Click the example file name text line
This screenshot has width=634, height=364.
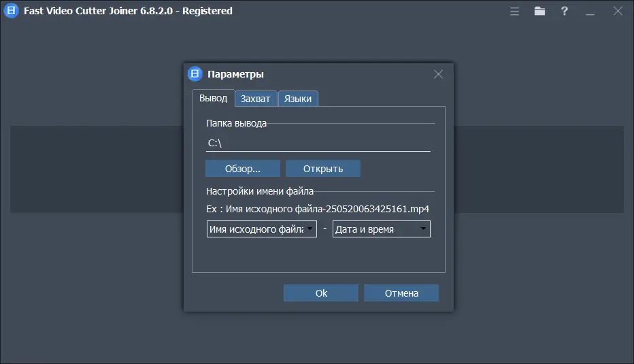coord(318,209)
